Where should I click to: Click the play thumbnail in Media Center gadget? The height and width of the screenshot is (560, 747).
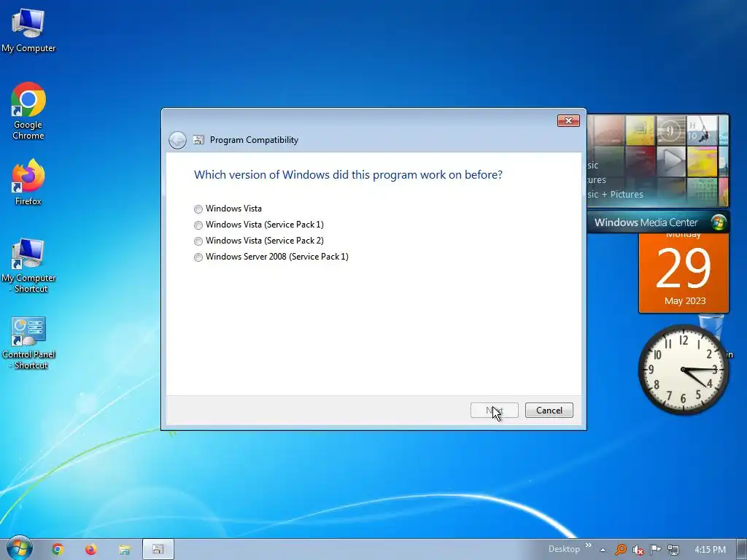(x=671, y=161)
